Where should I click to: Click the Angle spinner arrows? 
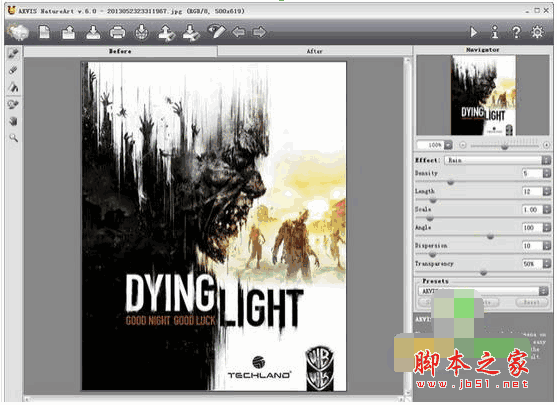[x=547, y=228]
